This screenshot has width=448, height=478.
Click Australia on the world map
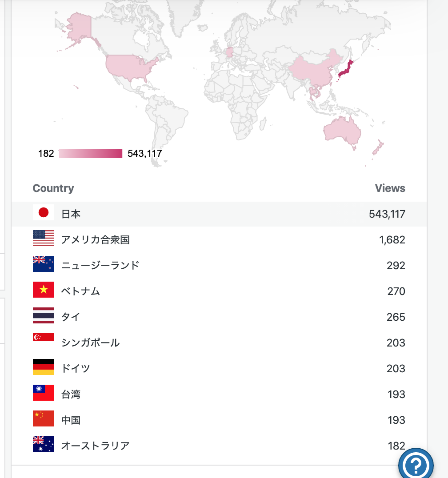pyautogui.click(x=343, y=131)
